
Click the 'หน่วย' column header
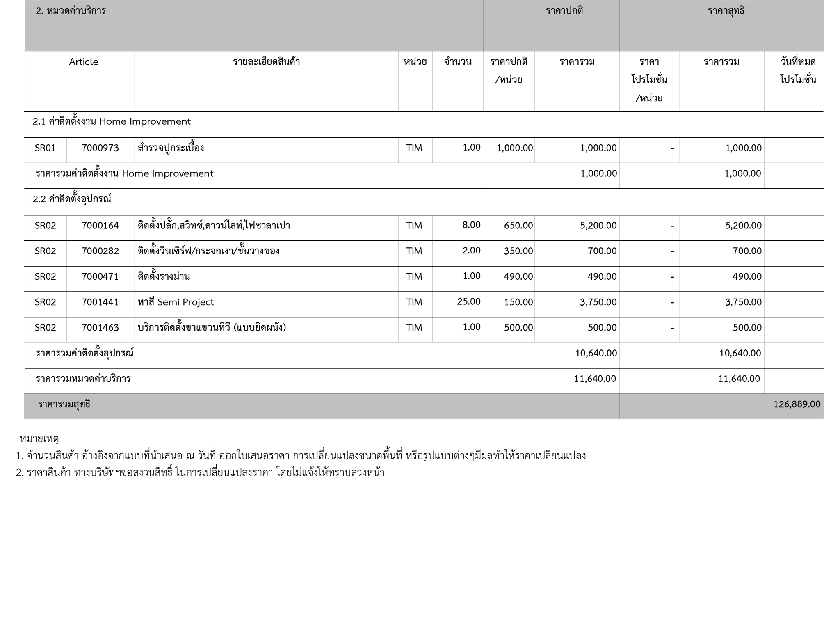(x=415, y=62)
